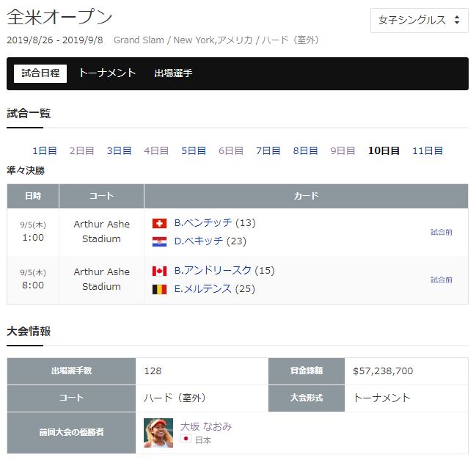The image size is (476, 463).
Task: Click the 賞金総額 label cell
Action: coord(307,371)
